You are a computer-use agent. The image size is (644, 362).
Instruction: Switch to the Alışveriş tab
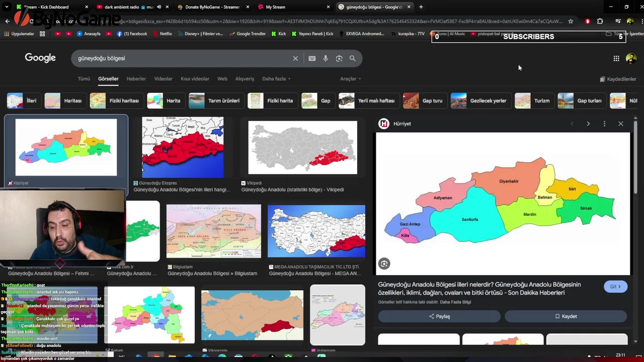[245, 79]
